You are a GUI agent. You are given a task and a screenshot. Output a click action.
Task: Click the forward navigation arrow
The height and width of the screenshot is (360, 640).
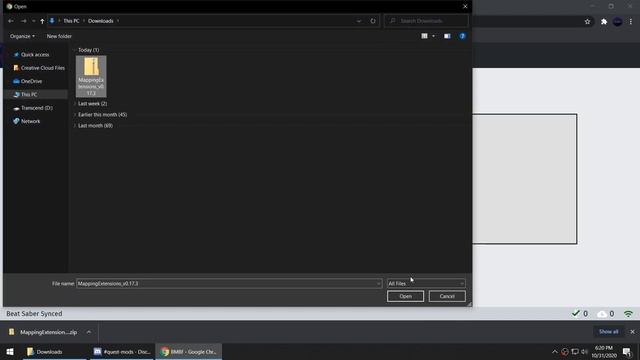(24, 21)
